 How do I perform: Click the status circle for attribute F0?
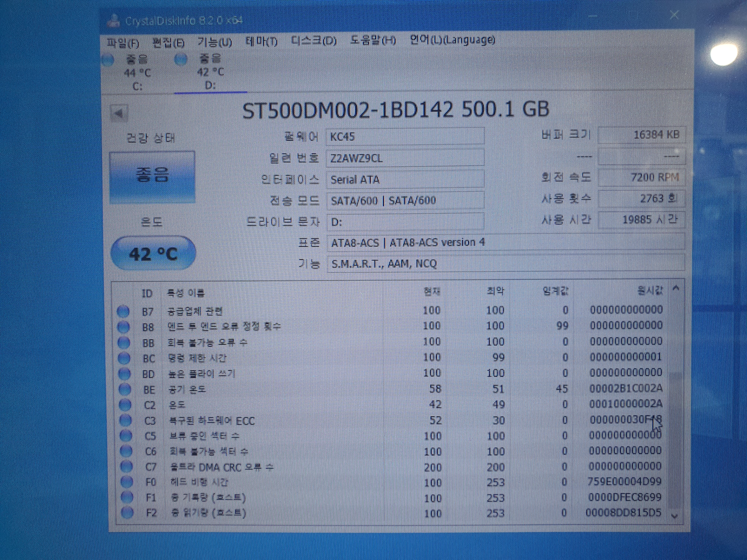[x=127, y=482]
